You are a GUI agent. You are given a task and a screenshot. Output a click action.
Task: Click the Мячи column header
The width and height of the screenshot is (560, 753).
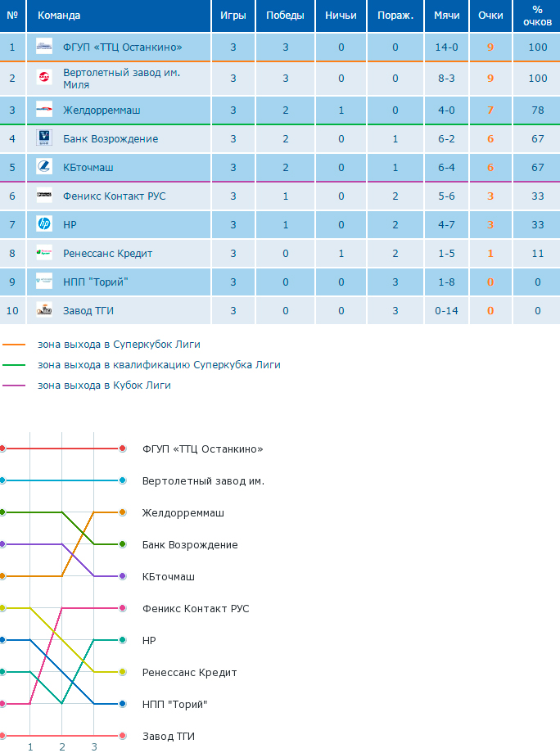pyautogui.click(x=447, y=16)
